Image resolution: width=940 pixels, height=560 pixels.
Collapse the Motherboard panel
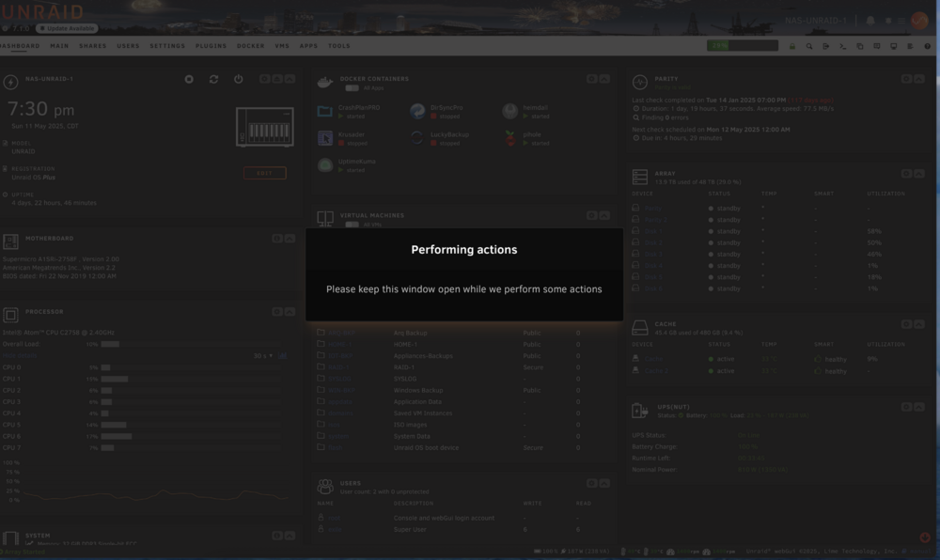tap(290, 239)
